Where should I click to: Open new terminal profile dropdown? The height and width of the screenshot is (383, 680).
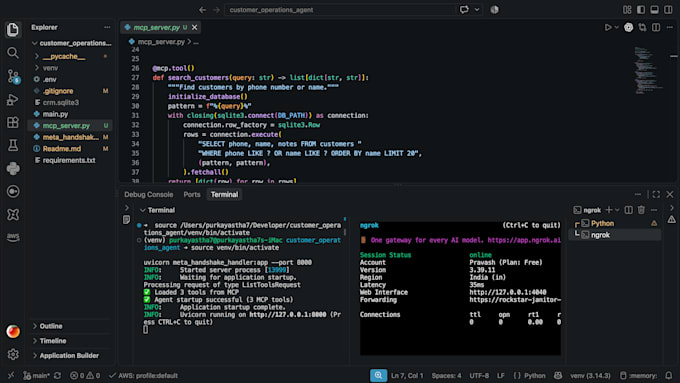[x=617, y=210]
